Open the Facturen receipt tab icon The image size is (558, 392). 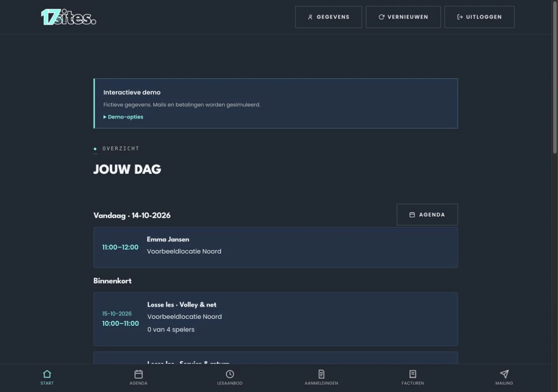(413, 374)
